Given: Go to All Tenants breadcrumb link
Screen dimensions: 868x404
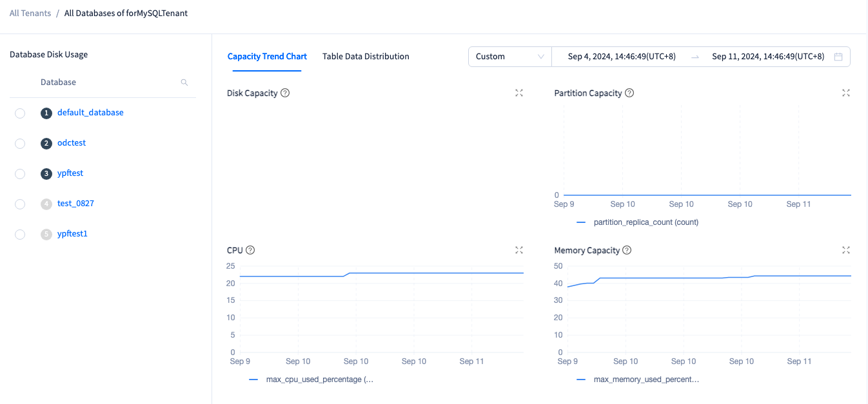Looking at the screenshot, I should coord(30,13).
